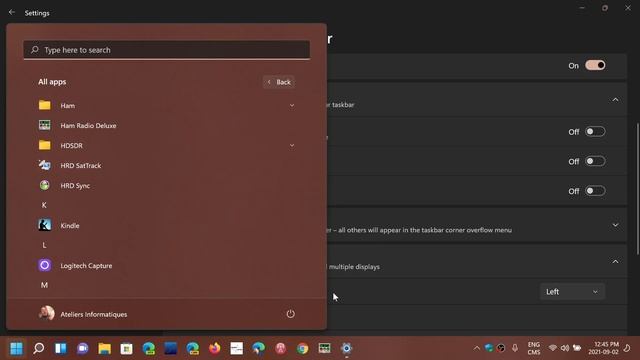This screenshot has width=640, height=360.
Task: Click the Settings gear on the taskbar
Action: tap(347, 348)
